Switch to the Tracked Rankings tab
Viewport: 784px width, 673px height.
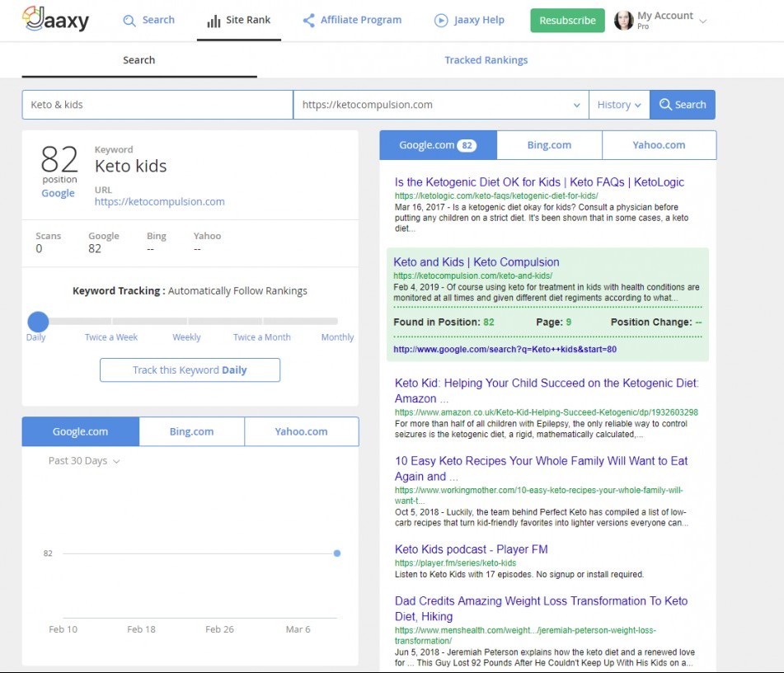coord(486,60)
